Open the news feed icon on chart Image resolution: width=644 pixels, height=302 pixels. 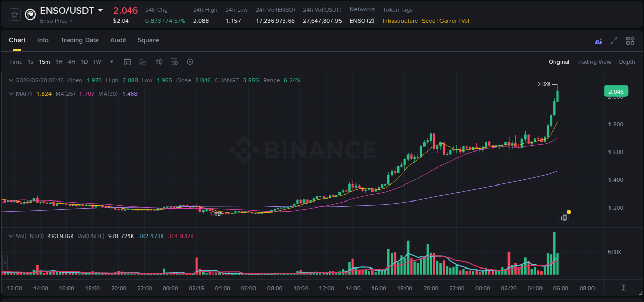[564, 216]
